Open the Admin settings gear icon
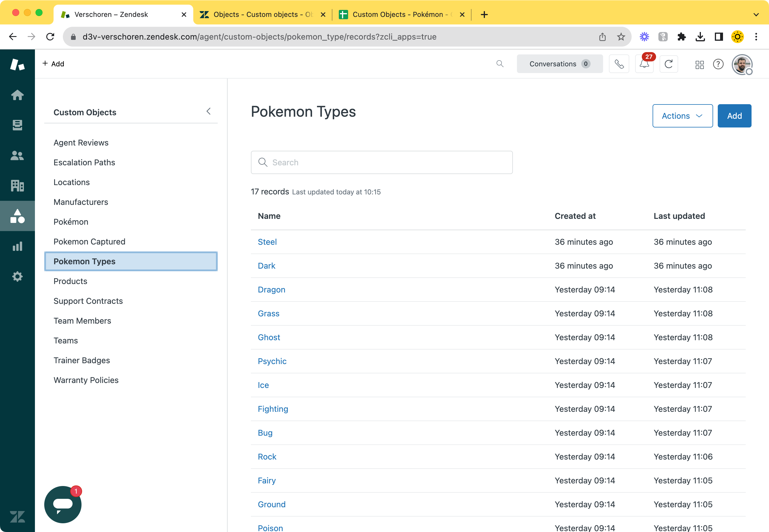 coord(17,276)
